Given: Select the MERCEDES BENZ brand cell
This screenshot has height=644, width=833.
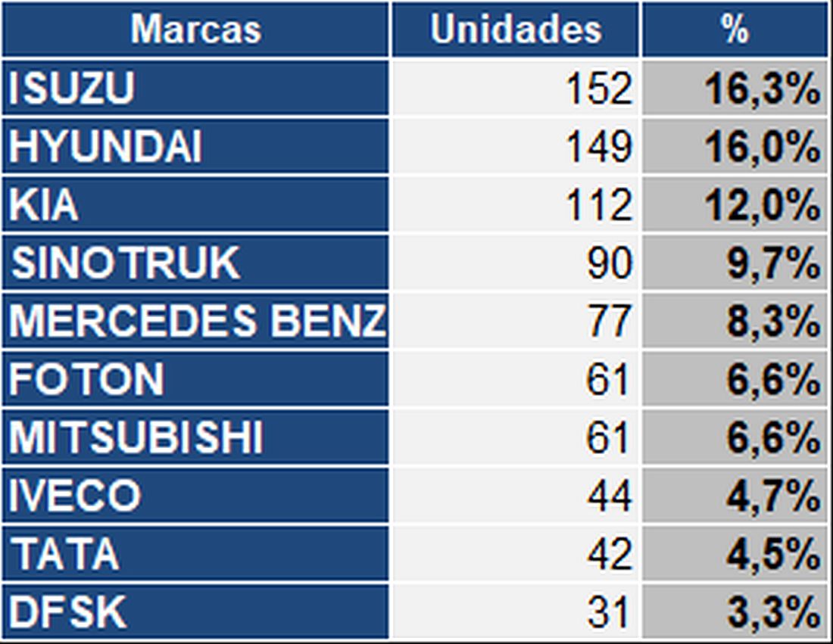Looking at the screenshot, I should pos(195,322).
